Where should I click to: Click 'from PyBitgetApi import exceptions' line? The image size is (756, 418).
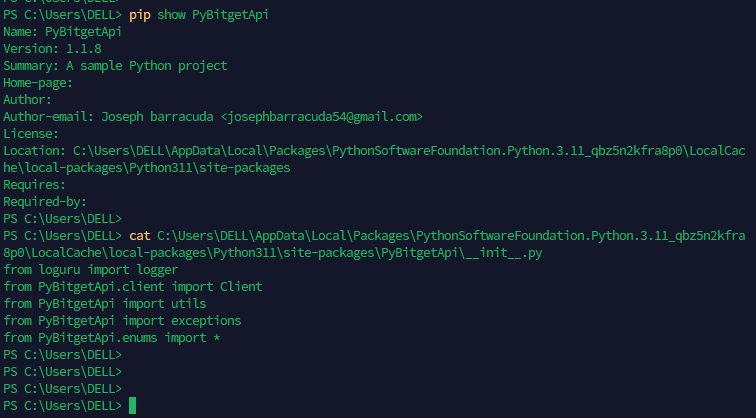coord(122,321)
